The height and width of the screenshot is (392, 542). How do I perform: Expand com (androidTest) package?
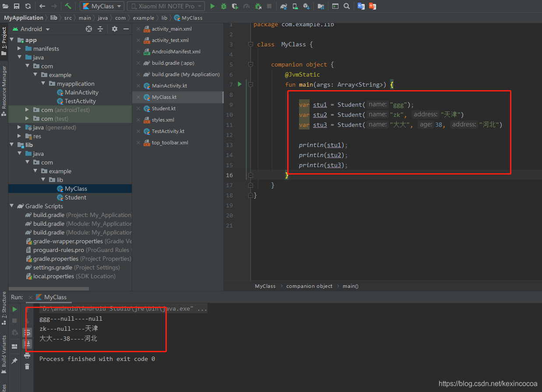[28, 110]
